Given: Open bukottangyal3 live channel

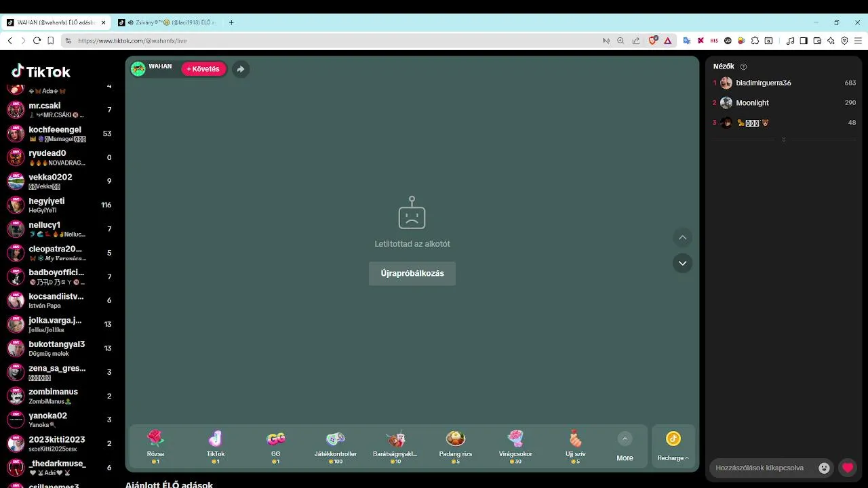Looking at the screenshot, I should click(x=61, y=348).
